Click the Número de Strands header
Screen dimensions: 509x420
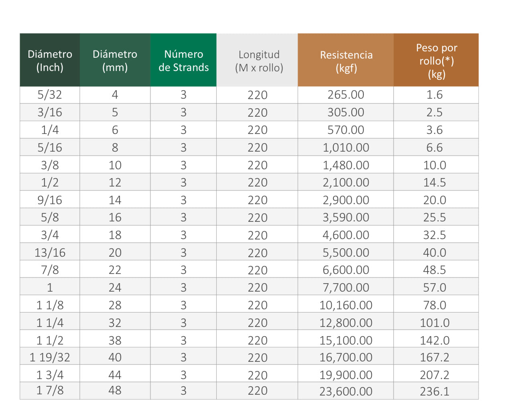[183, 61]
